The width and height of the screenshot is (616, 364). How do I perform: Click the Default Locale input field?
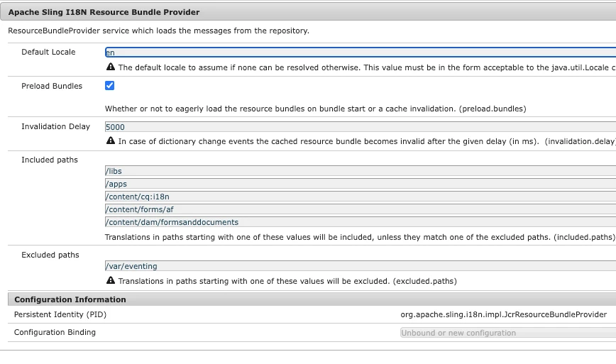pyautogui.click(x=361, y=53)
